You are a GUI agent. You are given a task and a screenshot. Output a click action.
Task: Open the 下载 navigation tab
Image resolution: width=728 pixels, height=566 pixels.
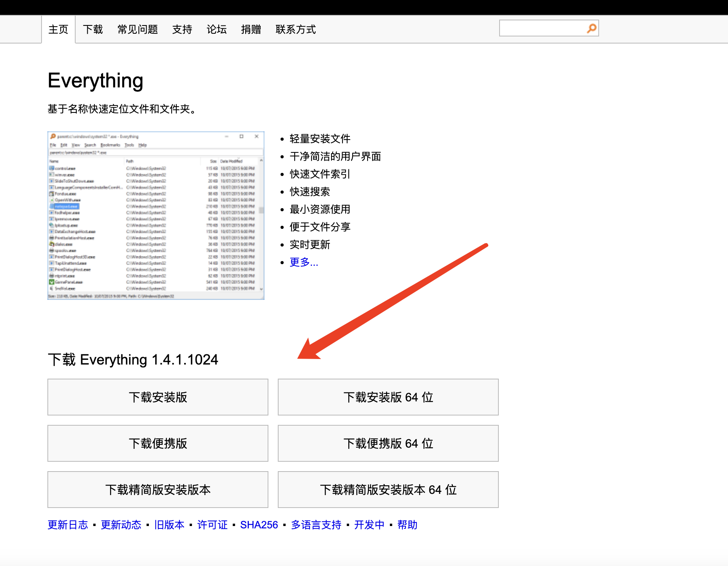(x=93, y=29)
